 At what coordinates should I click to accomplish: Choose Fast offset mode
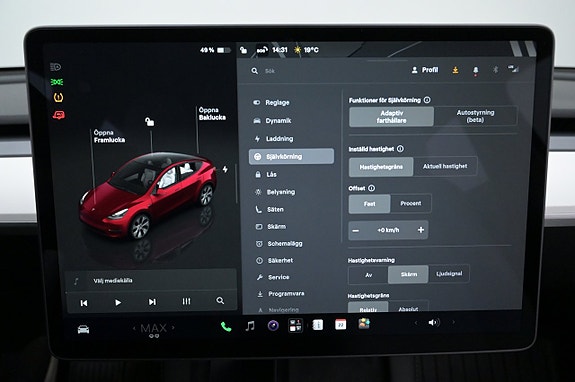coord(369,204)
